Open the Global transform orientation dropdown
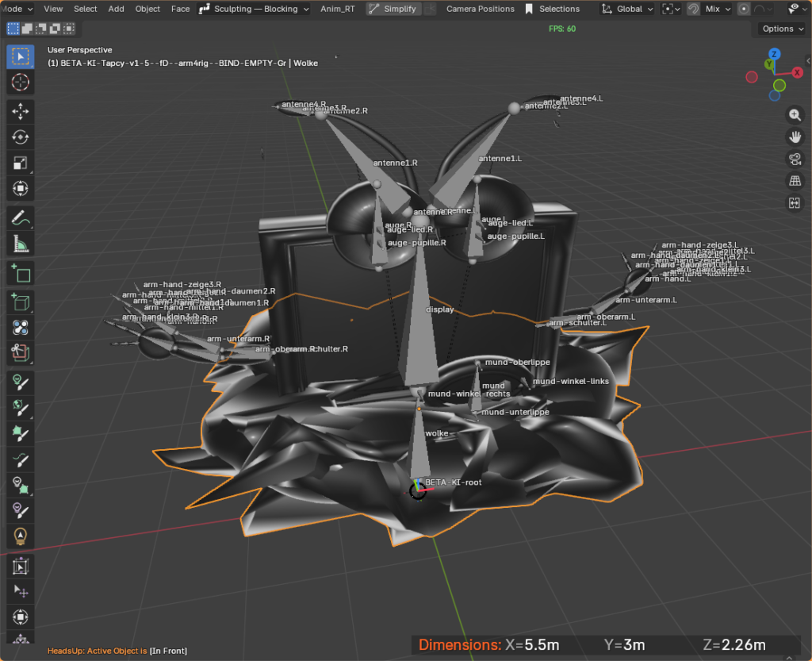The height and width of the screenshot is (661, 812). [x=626, y=9]
